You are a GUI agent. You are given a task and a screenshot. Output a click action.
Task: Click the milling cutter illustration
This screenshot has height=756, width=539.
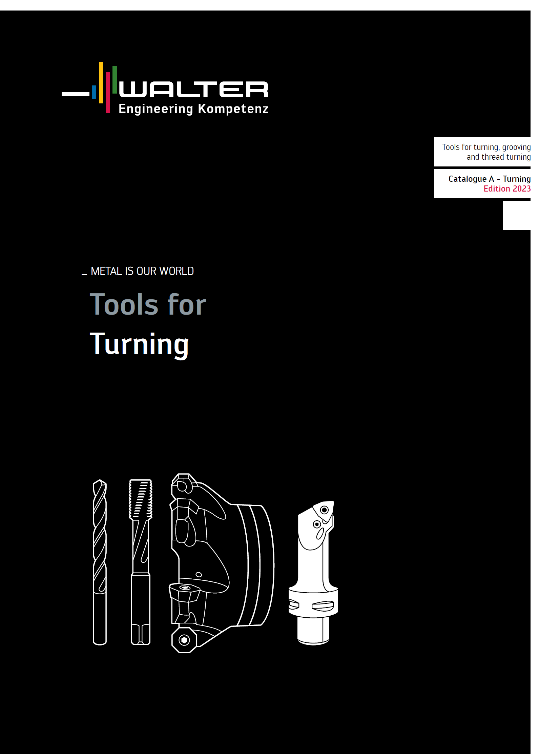[x=222, y=563]
